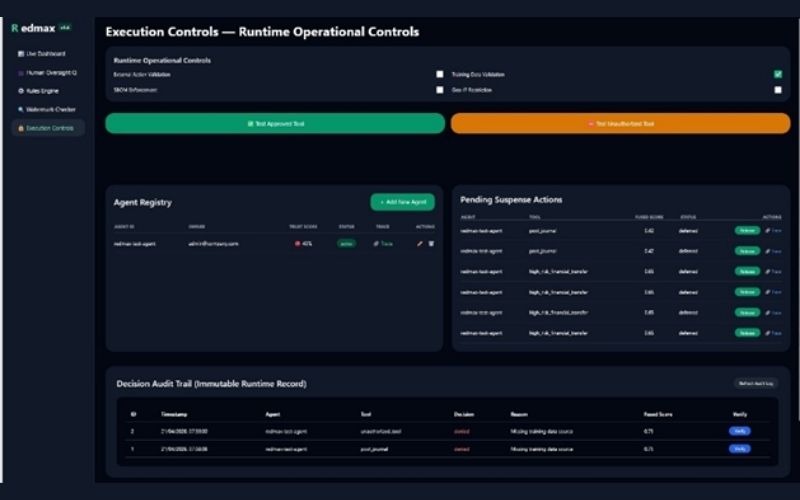Verify audit record for unauthorized_tool
Image resolution: width=800 pixels, height=500 pixels.
point(739,431)
